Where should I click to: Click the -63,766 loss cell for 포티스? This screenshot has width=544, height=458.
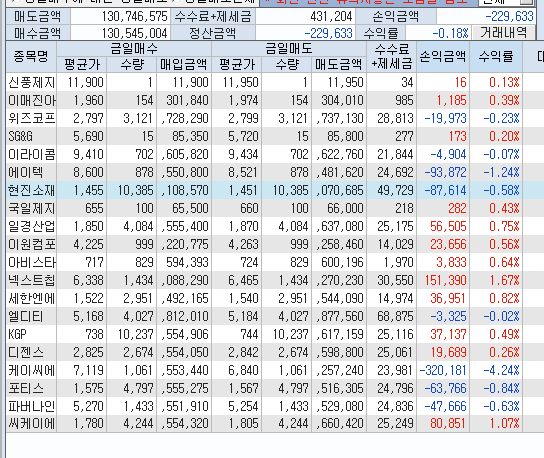click(443, 389)
